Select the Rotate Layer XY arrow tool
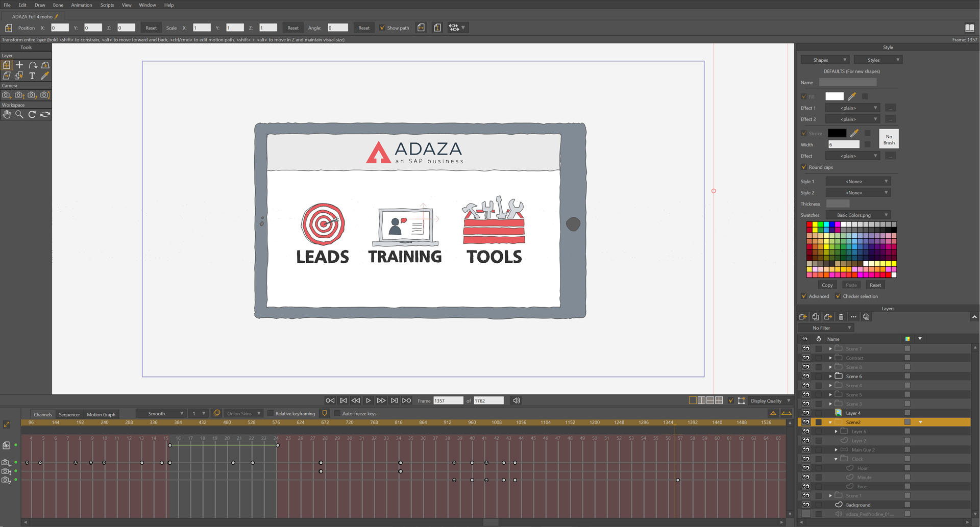This screenshot has height=527, width=980. click(x=33, y=65)
